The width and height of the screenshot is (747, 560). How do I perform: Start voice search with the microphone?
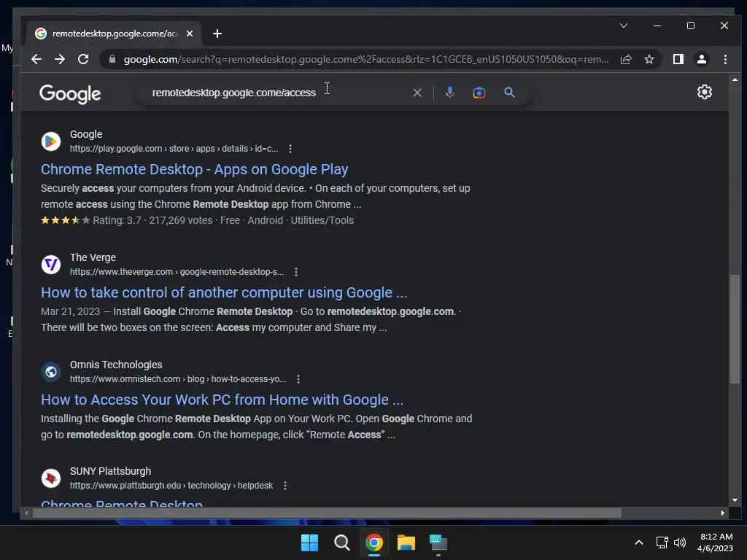[449, 93]
